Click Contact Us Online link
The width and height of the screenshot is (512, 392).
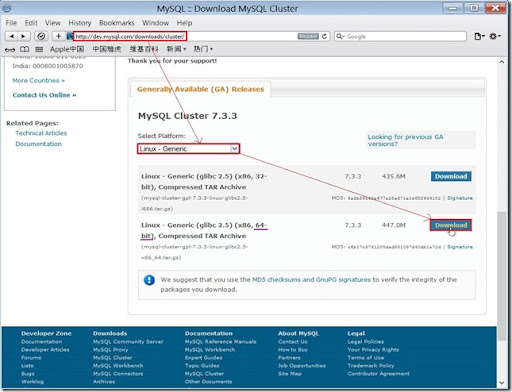pyautogui.click(x=44, y=95)
